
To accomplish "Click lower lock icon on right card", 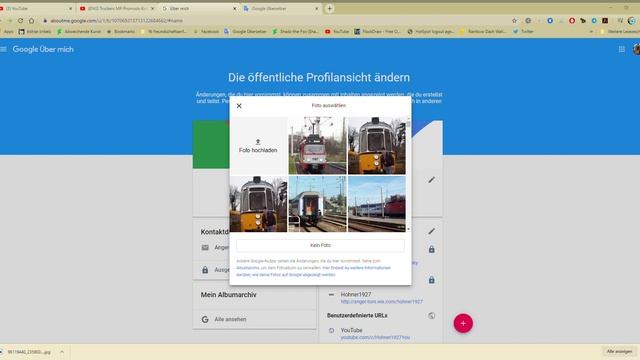I will click(431, 280).
